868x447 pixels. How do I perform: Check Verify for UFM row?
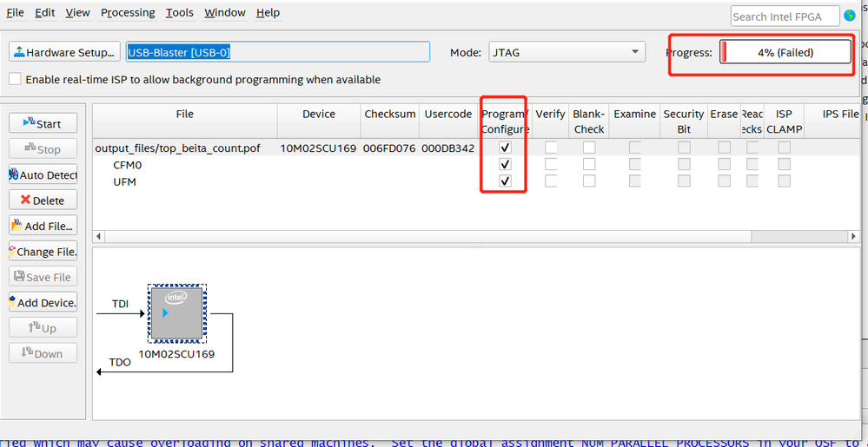pos(551,181)
